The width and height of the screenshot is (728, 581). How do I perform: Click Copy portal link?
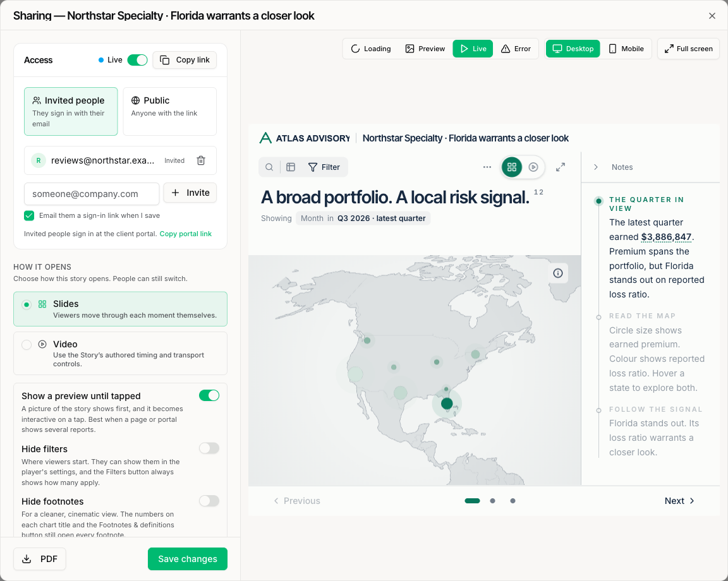coord(186,234)
